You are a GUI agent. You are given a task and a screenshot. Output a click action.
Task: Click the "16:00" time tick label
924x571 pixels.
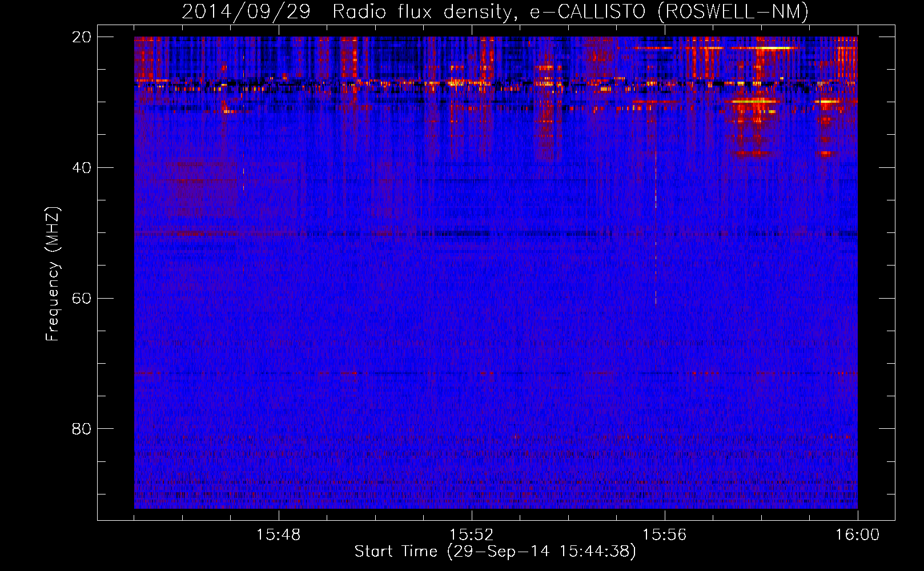858,535
